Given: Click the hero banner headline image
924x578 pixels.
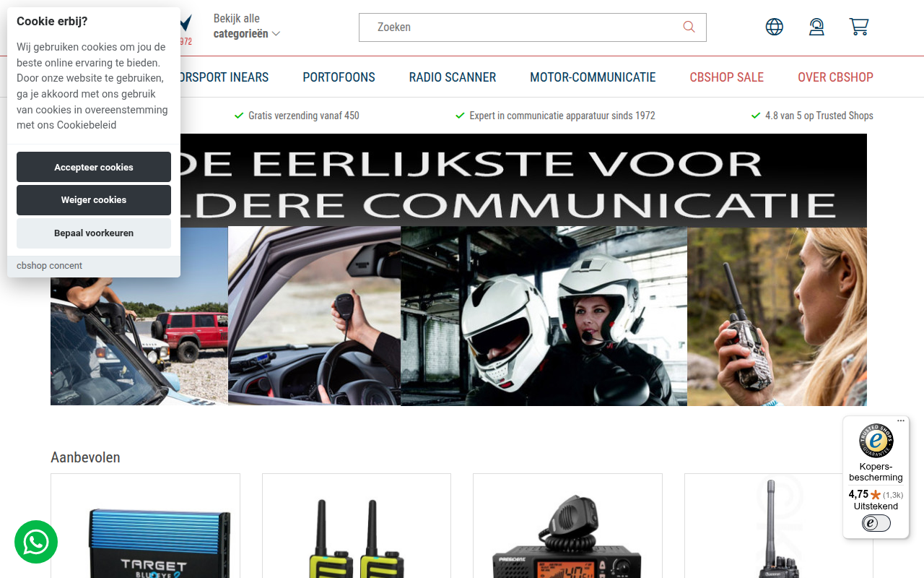Looking at the screenshot, I should click(523, 181).
